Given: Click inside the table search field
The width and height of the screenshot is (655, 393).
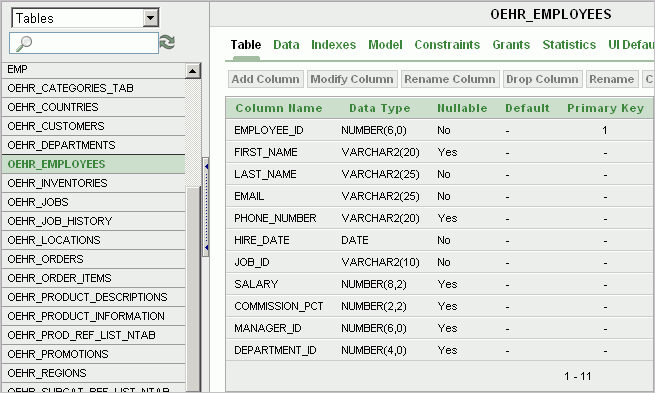Looking at the screenshot, I should point(84,43).
